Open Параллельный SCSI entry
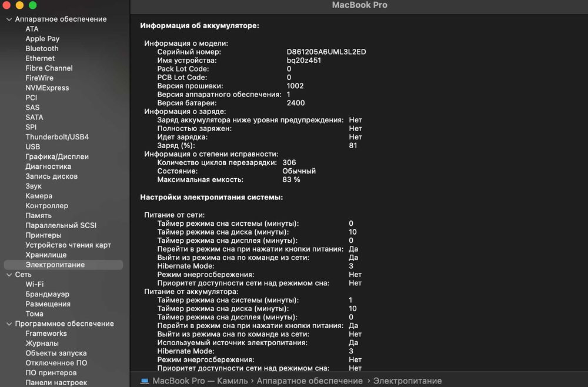588x387 pixels. pos(61,225)
